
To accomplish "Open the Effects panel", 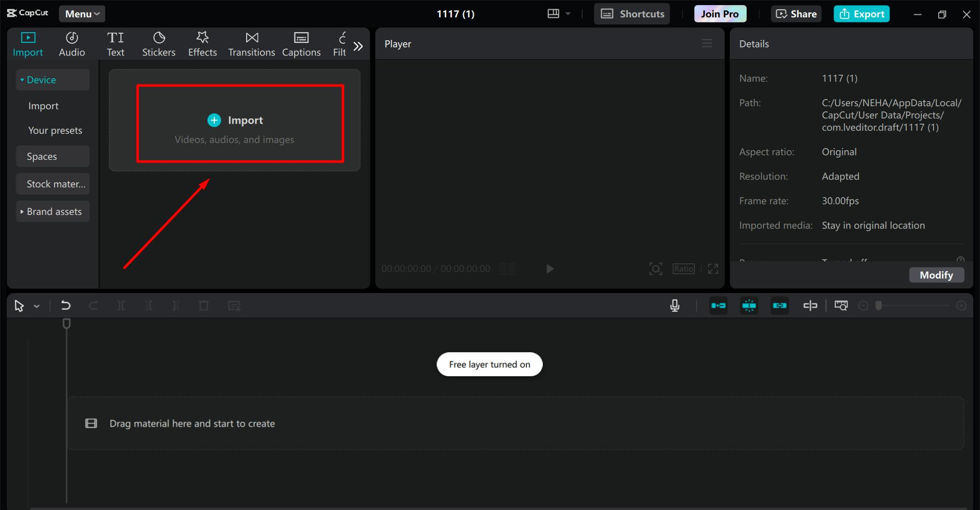I will [202, 44].
